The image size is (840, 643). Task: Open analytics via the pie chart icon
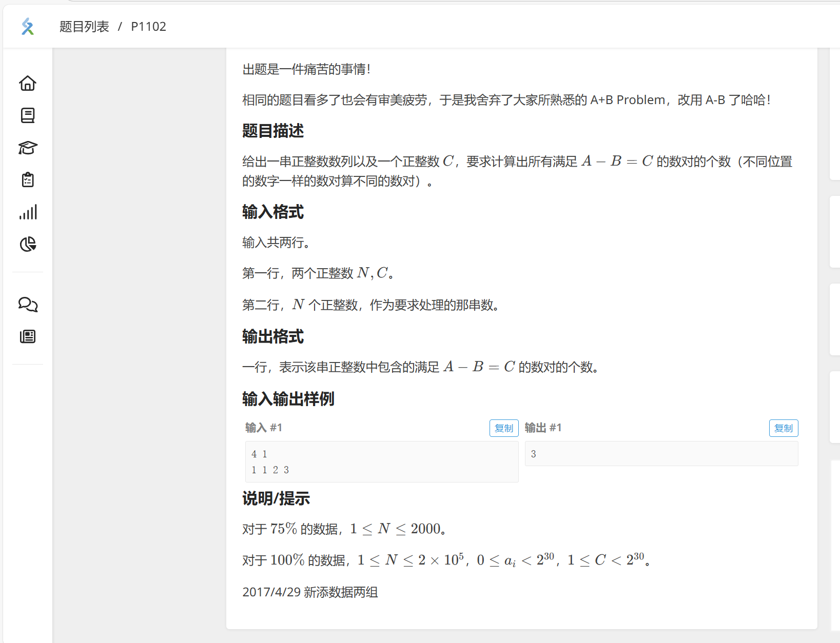[28, 245]
